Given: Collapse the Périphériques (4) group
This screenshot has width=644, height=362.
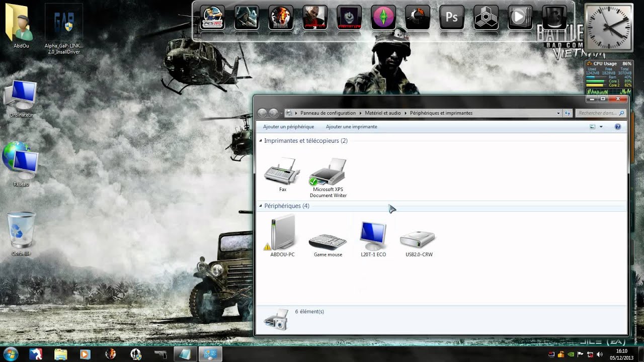Looking at the screenshot, I should [261, 206].
